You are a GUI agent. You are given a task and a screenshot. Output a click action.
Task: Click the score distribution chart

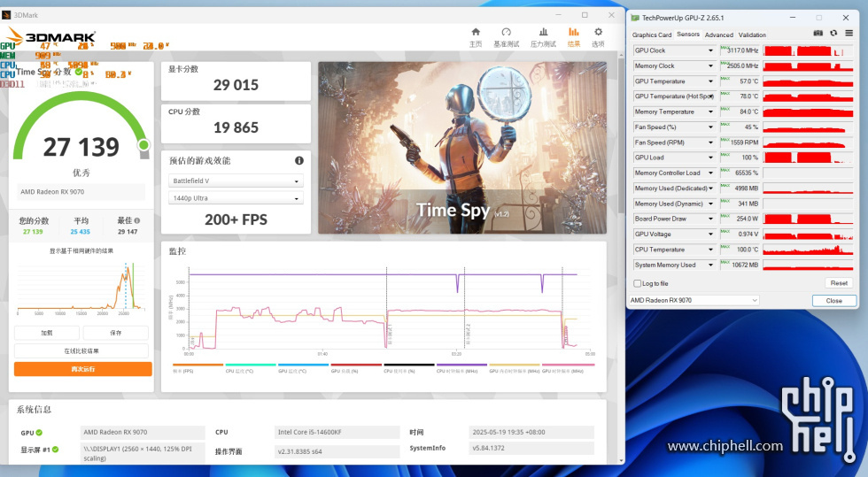[x=81, y=287]
